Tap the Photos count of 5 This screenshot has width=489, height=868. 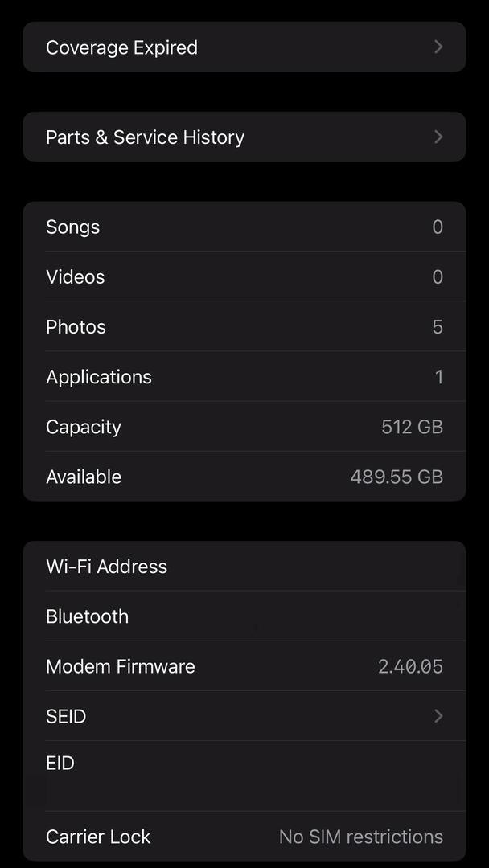click(438, 327)
